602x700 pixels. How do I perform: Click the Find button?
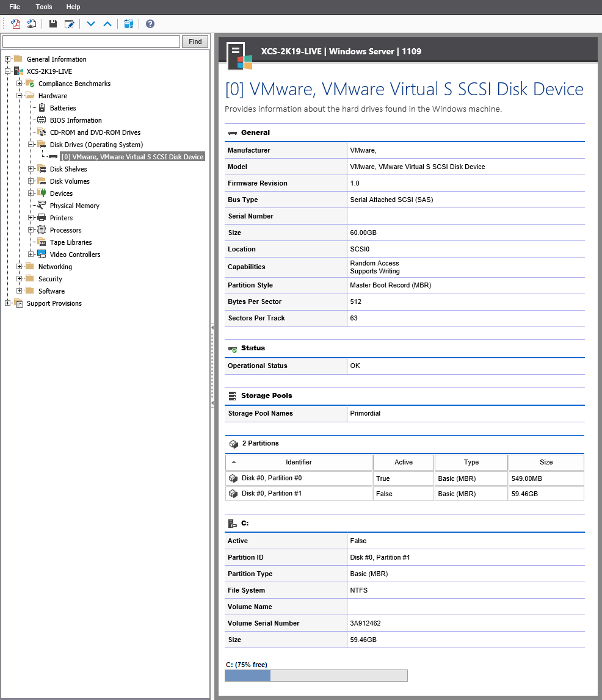click(195, 41)
